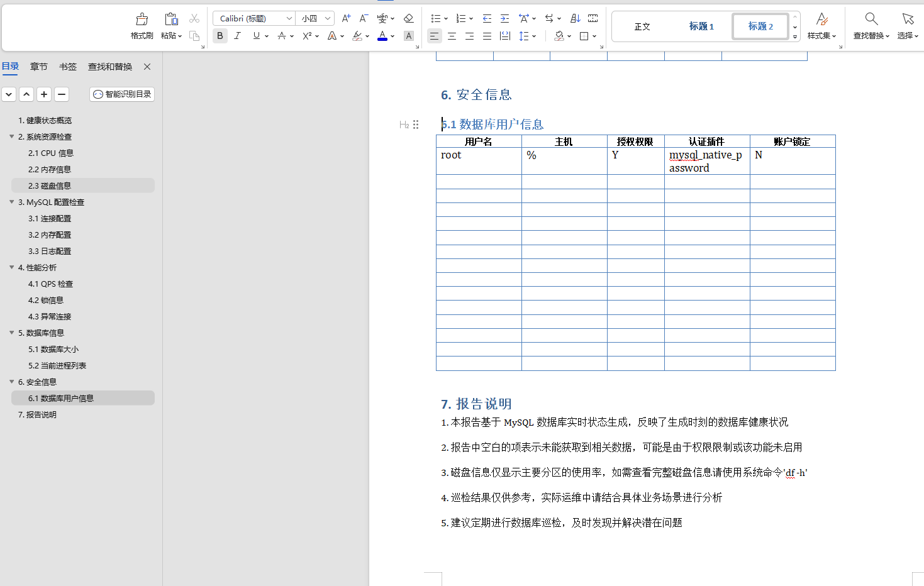Jump to 5.2 当前进程列表 in outline
Image resolution: width=924 pixels, height=586 pixels.
click(57, 365)
